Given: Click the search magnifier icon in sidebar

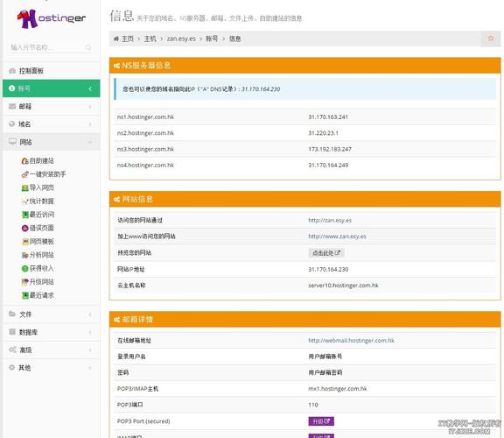Looking at the screenshot, I should 88,47.
